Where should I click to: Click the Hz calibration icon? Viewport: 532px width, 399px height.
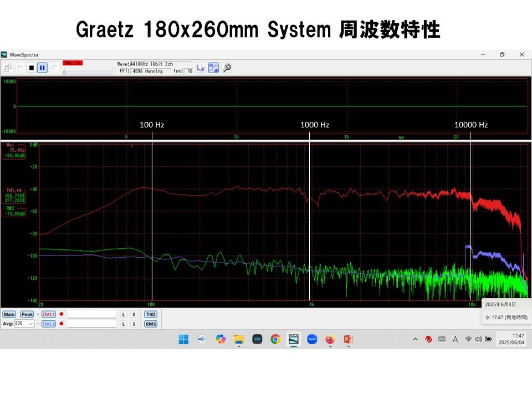click(213, 67)
